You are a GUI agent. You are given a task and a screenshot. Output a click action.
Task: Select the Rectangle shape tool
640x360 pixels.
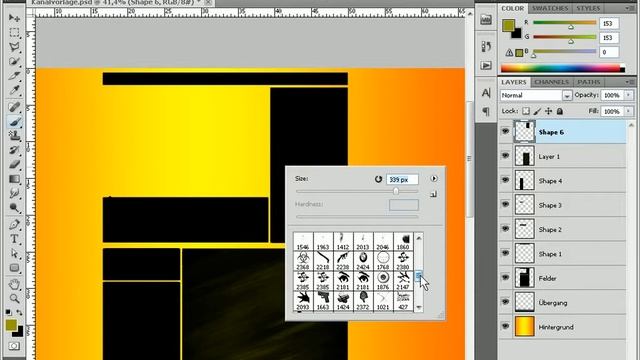(x=14, y=268)
